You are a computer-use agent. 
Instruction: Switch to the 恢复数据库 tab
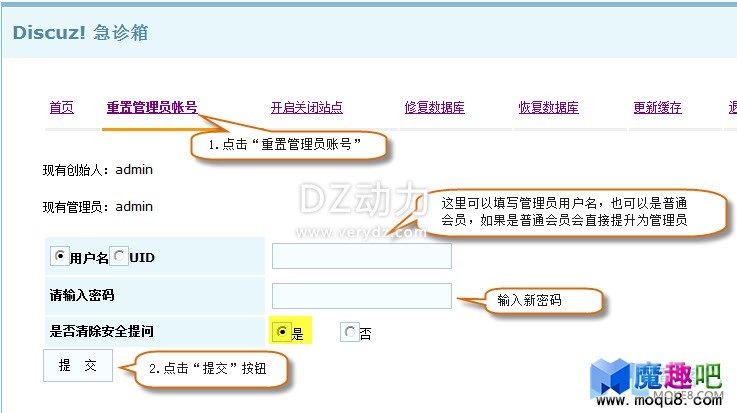point(548,108)
